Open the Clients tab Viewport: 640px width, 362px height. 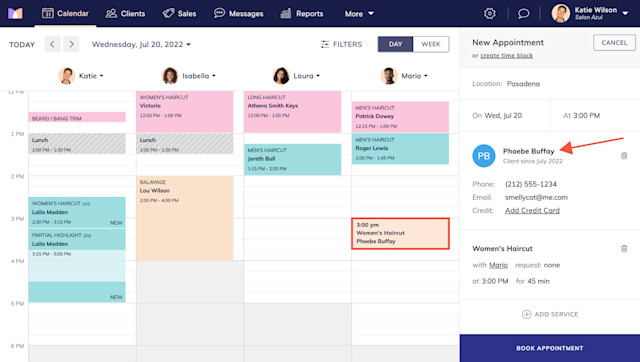(x=125, y=13)
